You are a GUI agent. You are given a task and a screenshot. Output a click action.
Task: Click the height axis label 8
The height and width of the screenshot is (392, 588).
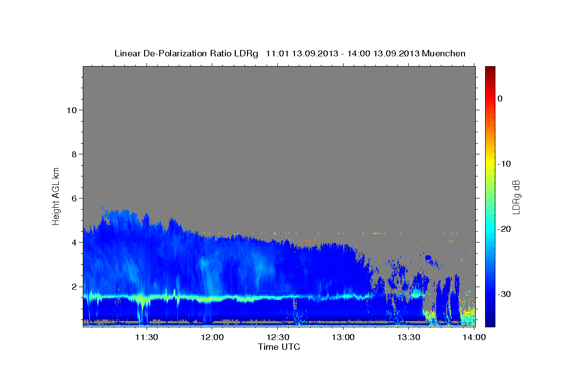tap(74, 154)
